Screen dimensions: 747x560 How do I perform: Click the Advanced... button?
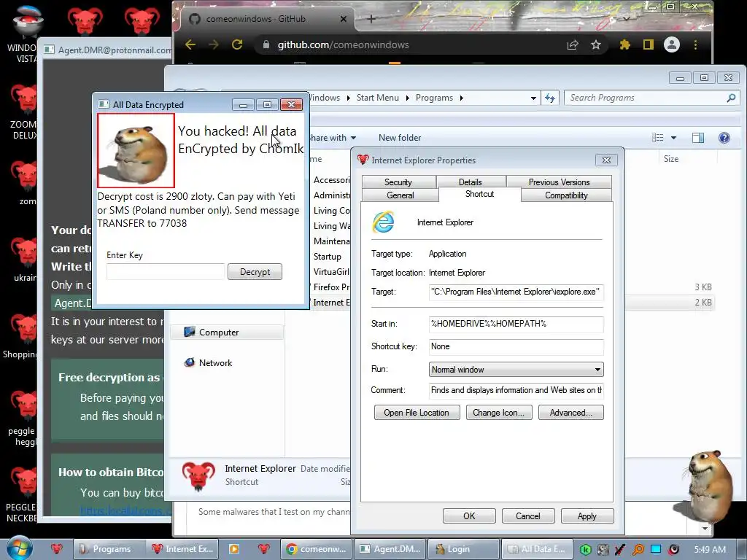pos(570,413)
